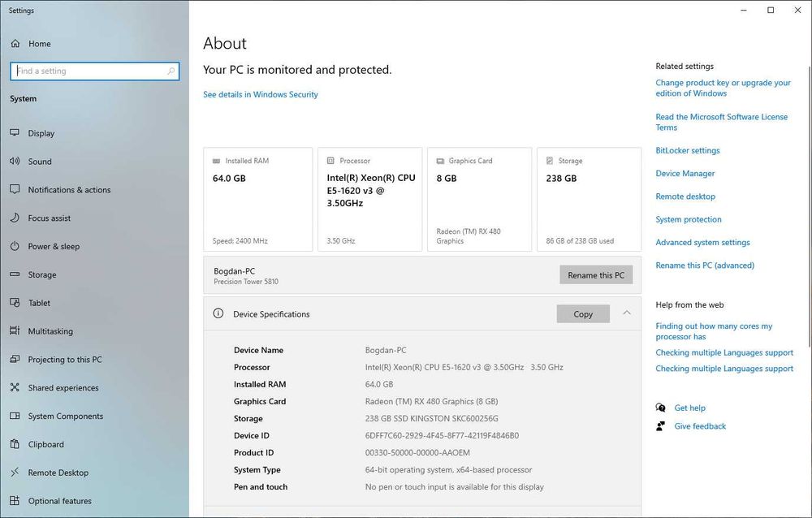Click the Storage drive icon in sidebar
This screenshot has height=518, width=812.
click(15, 274)
